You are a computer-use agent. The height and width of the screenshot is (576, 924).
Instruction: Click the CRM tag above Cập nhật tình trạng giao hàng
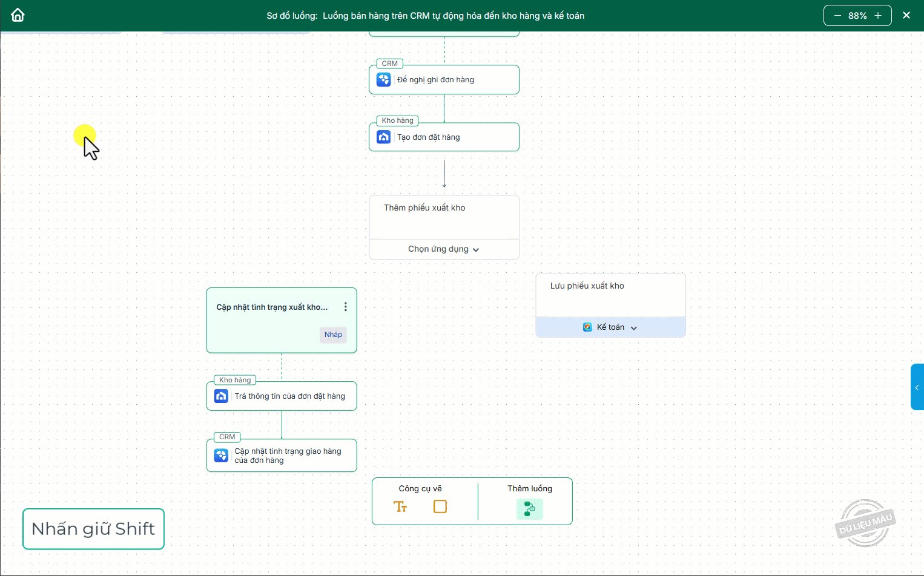click(x=227, y=437)
